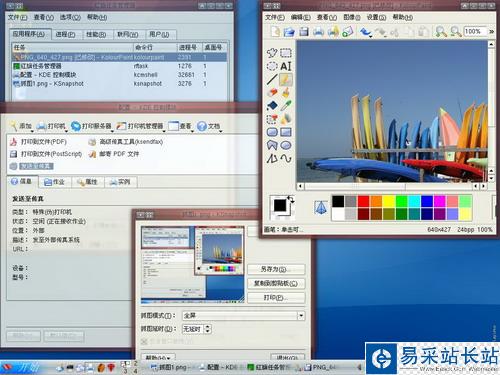Select the Eraser tool in KolourPaint
The height and width of the screenshot is (375, 500).
(272, 92)
